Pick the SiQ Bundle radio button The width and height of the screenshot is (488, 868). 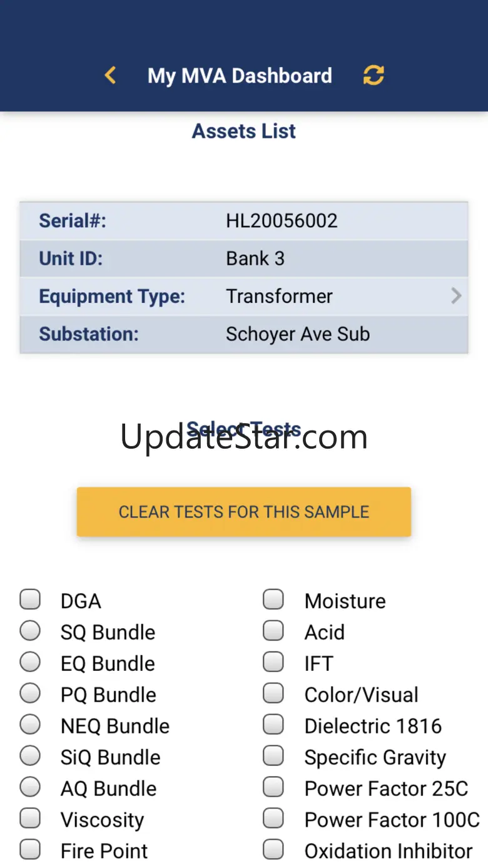pos(30,756)
